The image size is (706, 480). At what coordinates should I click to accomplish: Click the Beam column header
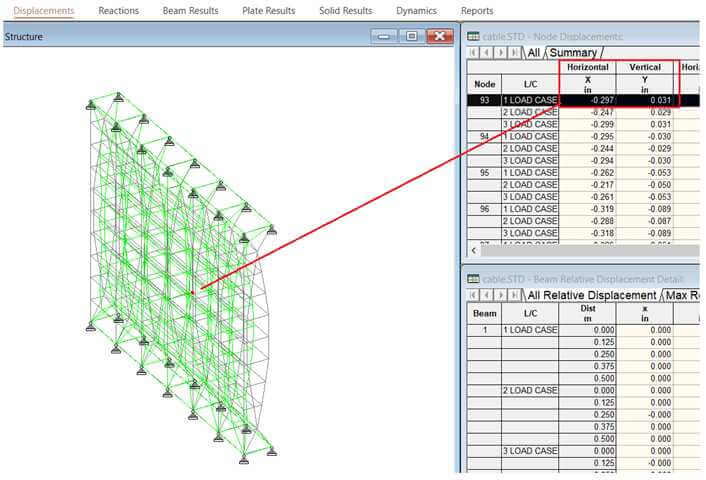484,313
